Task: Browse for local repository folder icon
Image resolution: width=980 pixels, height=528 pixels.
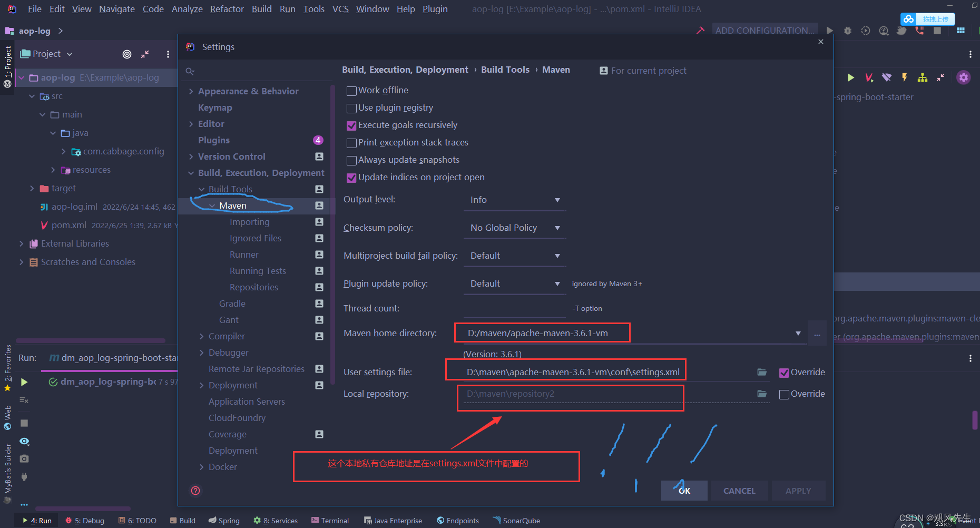Action: coord(762,394)
